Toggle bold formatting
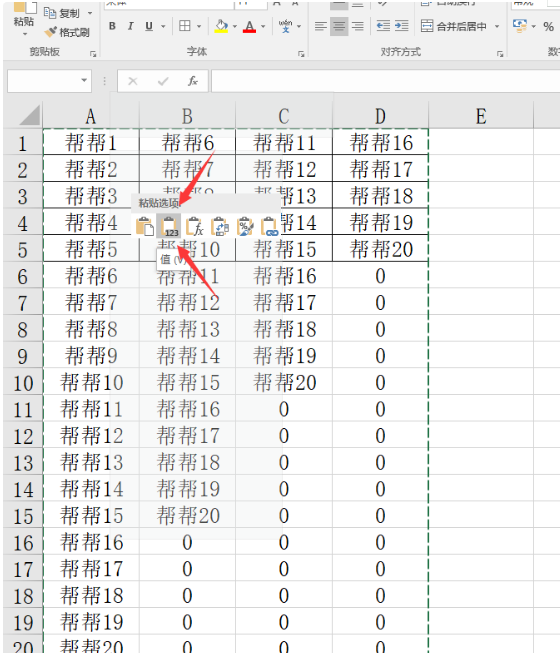Screen dimensions: 560x653 tap(112, 26)
